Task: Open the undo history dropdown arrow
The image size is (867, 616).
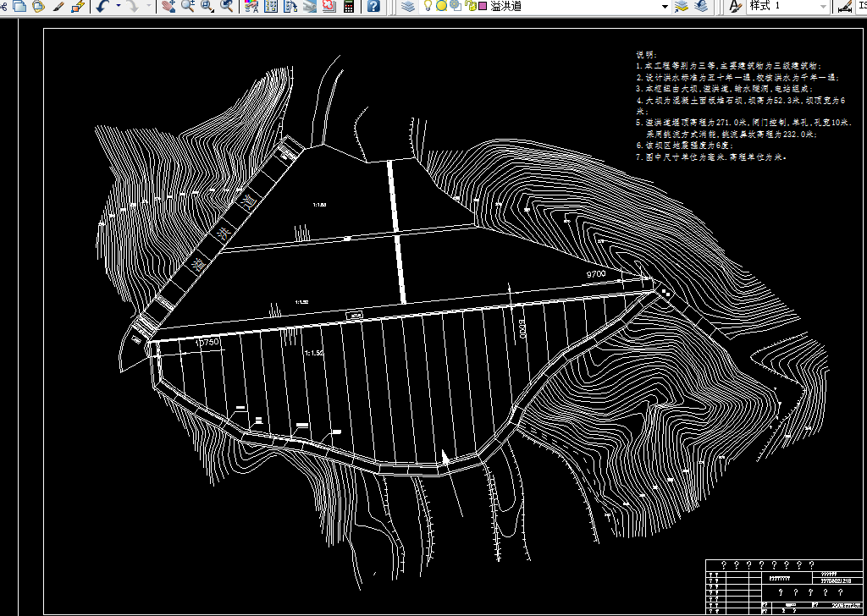Action: pos(119,6)
